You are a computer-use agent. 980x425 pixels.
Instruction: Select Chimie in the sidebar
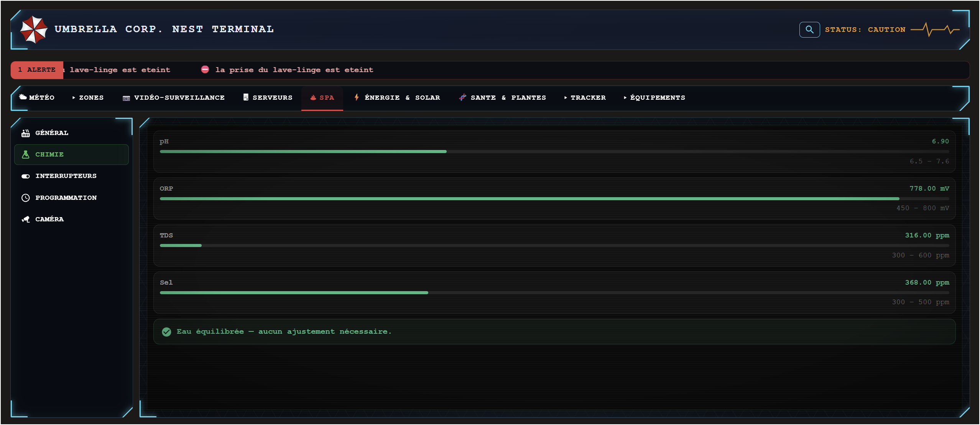71,155
